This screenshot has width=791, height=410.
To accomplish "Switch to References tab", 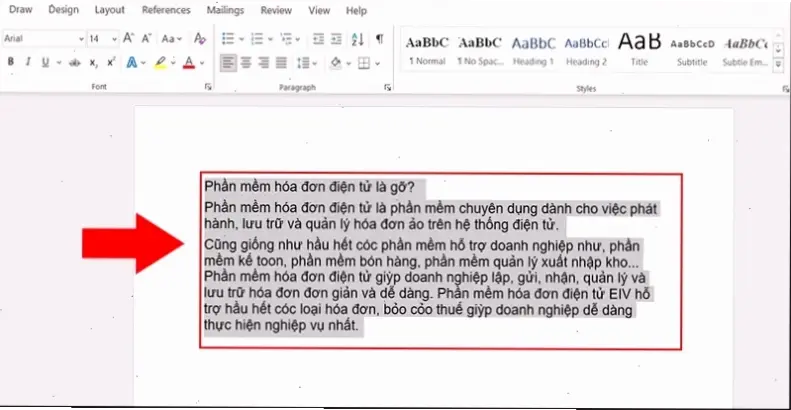I will coord(166,10).
